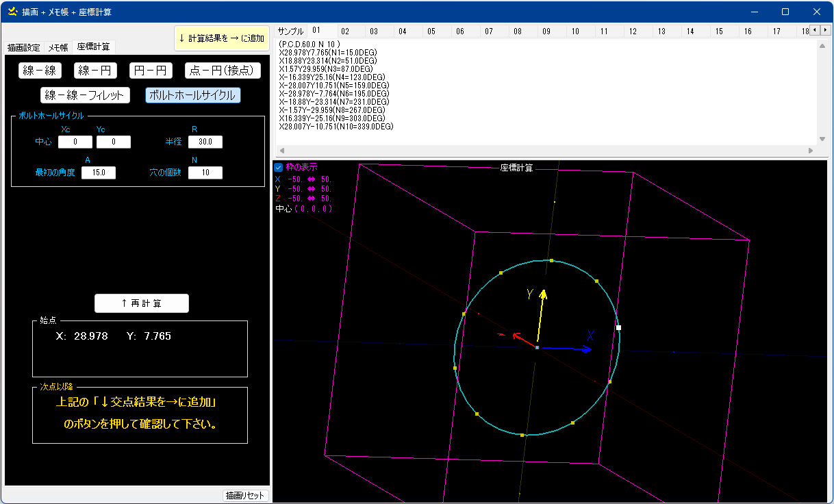Screen dimensions: 834x504
Task: Select 線－線－フィレット mode
Action: (85, 95)
